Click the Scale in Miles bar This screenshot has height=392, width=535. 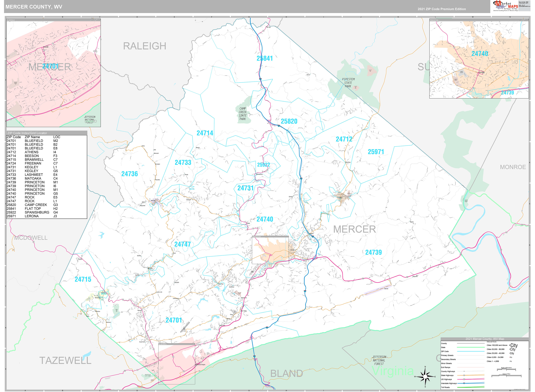point(506,376)
